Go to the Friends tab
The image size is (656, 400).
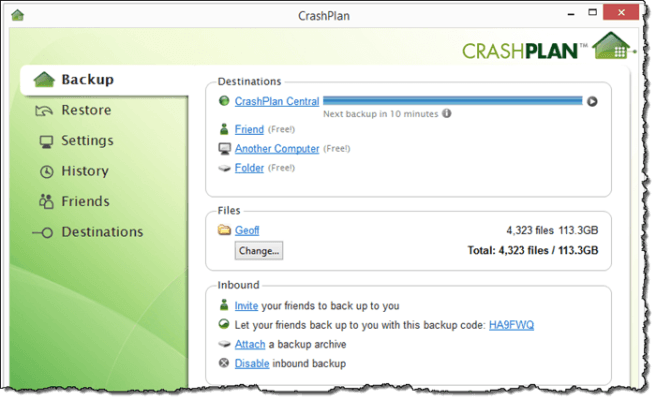(x=85, y=201)
